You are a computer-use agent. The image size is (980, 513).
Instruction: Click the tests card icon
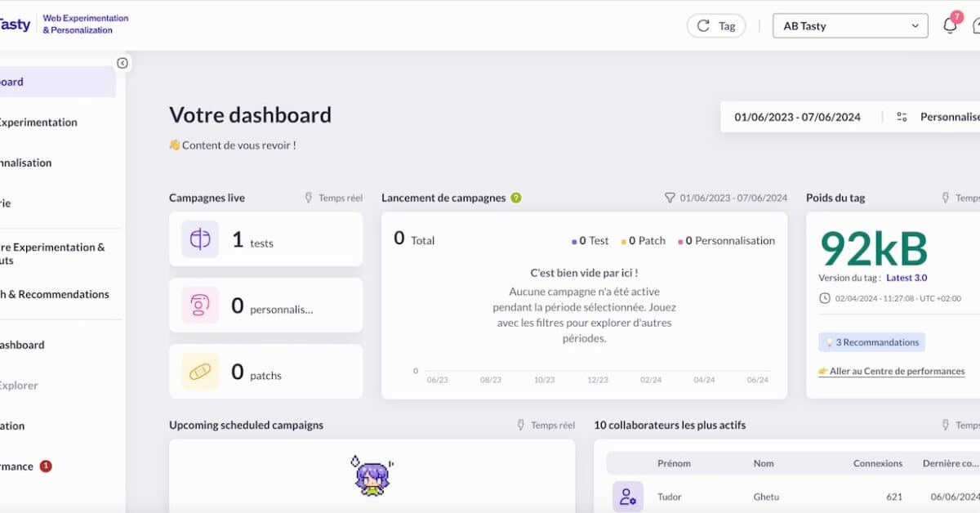[x=200, y=239]
